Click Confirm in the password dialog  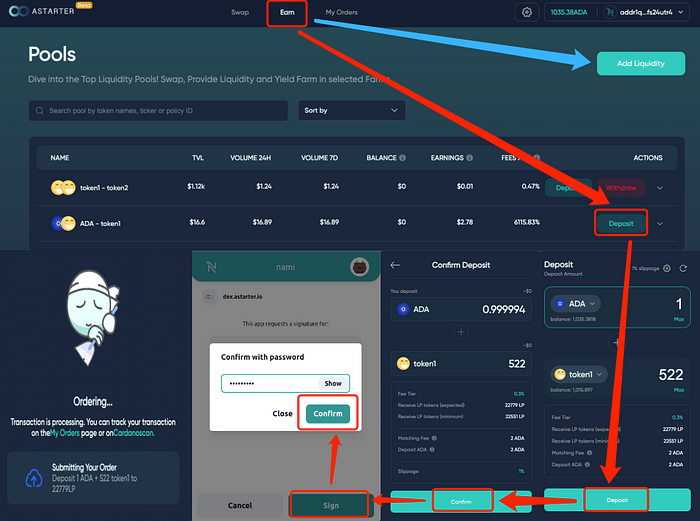(x=328, y=413)
